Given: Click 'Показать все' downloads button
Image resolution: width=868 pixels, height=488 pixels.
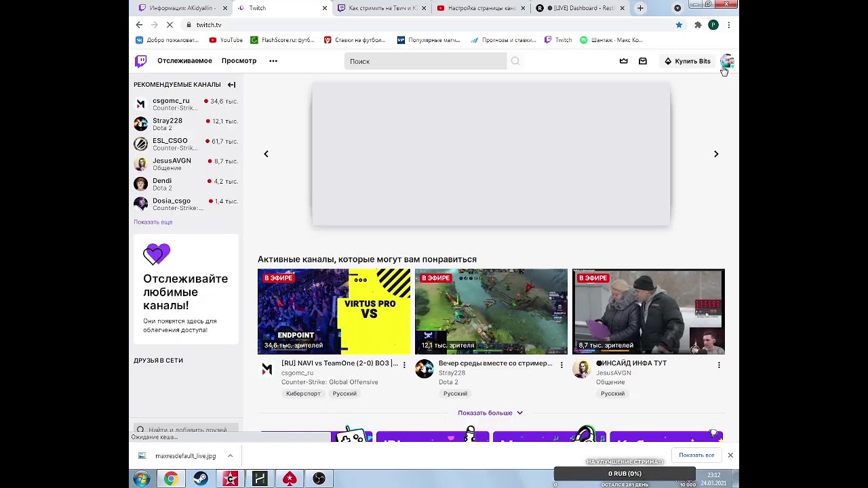Looking at the screenshot, I should (696, 455).
